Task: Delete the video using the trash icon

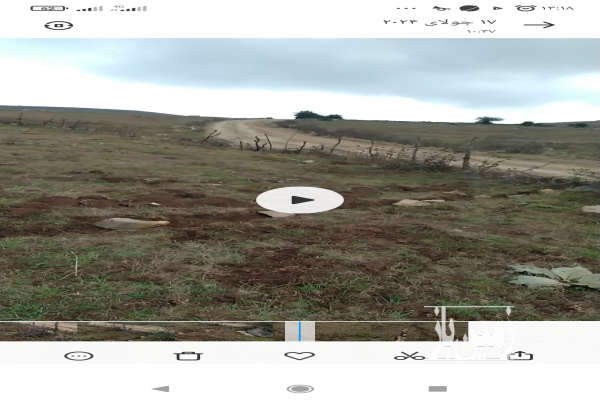Action: click(x=188, y=355)
